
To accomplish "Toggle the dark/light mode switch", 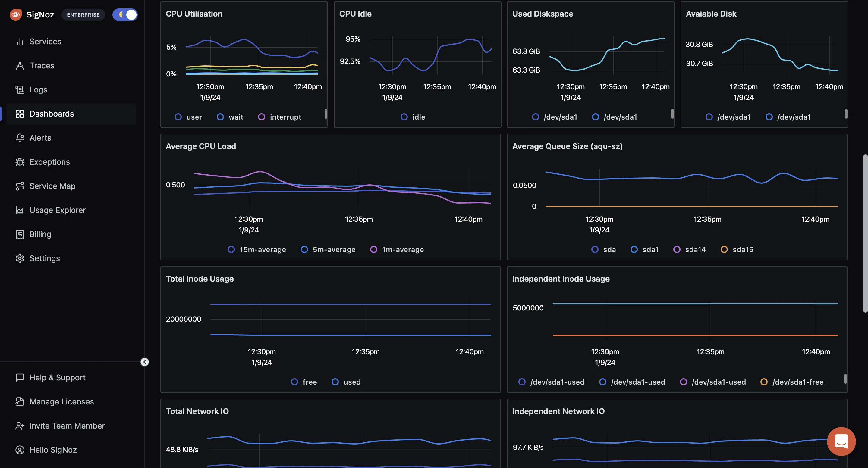I will pyautogui.click(x=124, y=14).
